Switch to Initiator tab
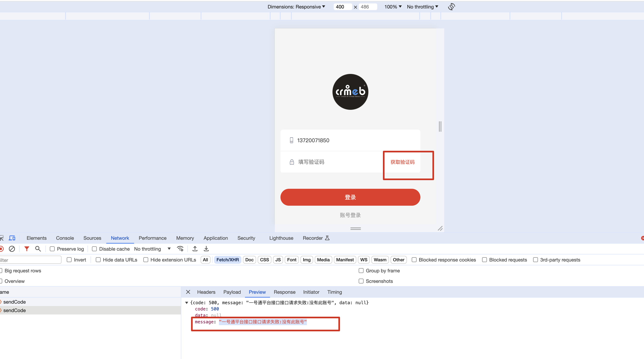This screenshot has width=644, height=359. (311, 292)
